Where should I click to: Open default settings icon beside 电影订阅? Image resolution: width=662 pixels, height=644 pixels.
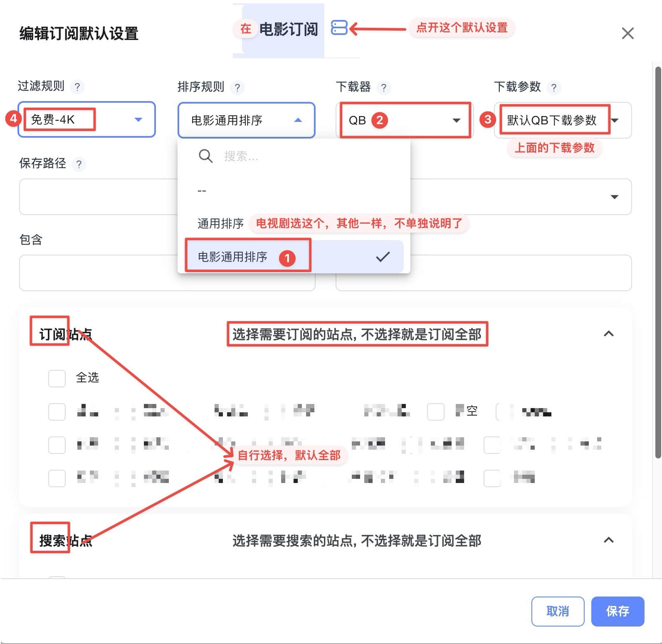click(x=339, y=28)
